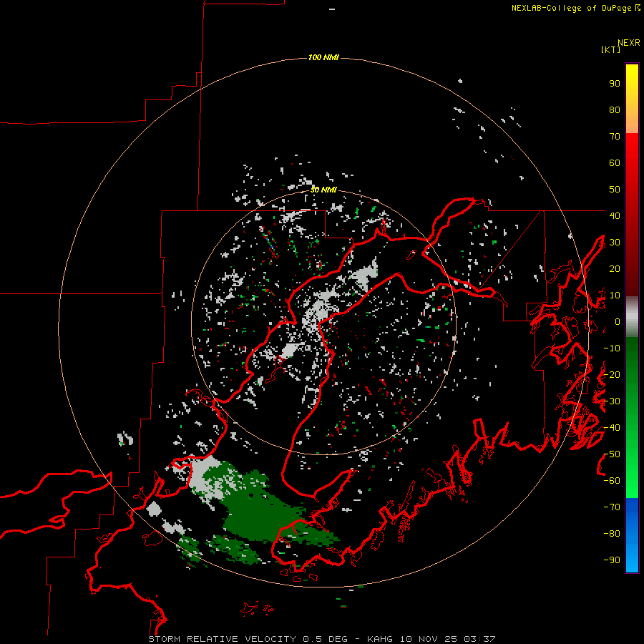The image size is (644, 644).
Task: Click the -40 value on velocity scale
Action: pos(612,428)
